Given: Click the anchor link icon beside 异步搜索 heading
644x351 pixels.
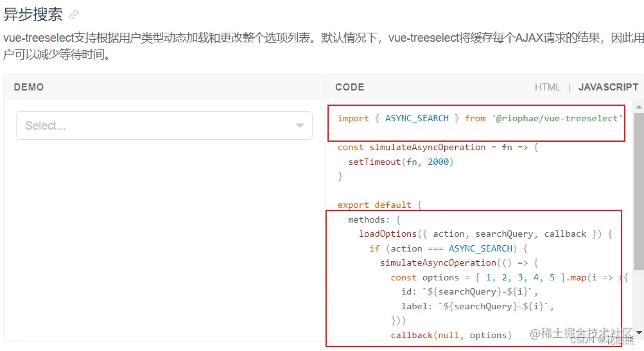Looking at the screenshot, I should point(74,15).
